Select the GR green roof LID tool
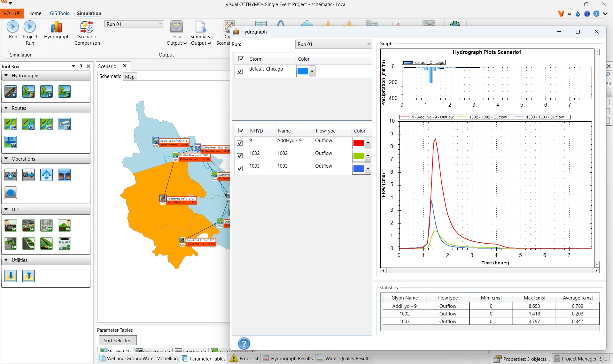The image size is (613, 364). 11,244
